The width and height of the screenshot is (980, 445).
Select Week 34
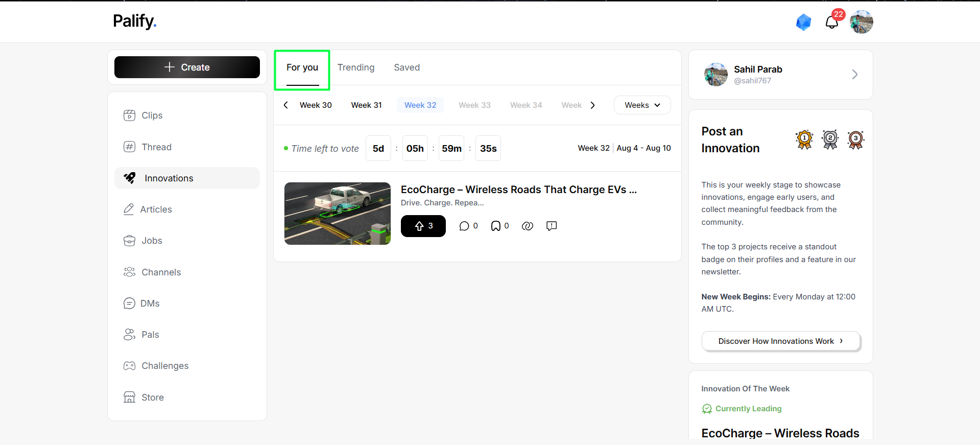pyautogui.click(x=526, y=105)
